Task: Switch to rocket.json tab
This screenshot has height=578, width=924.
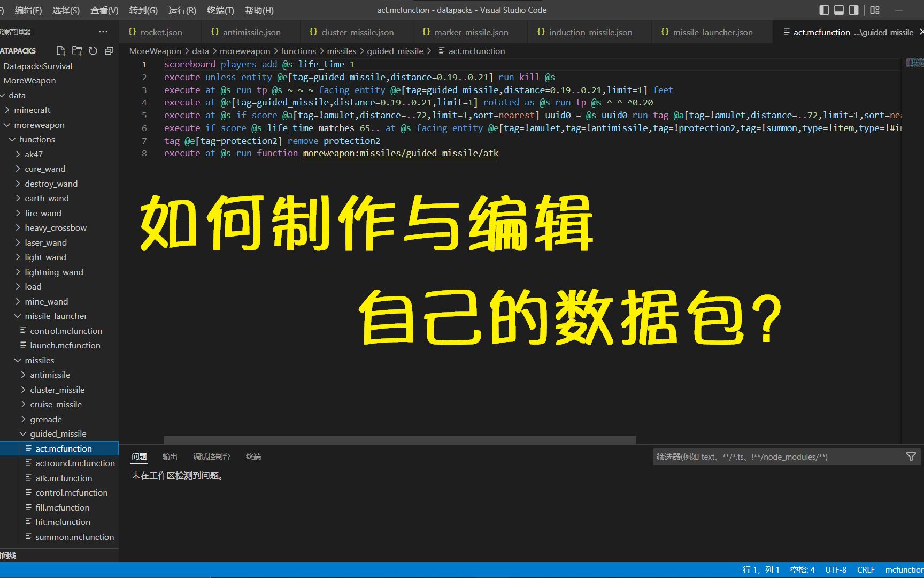Action: pos(160,32)
